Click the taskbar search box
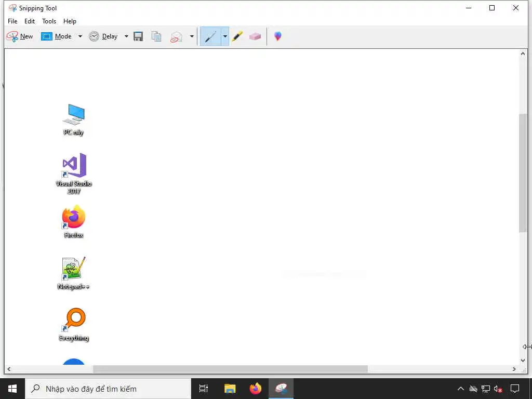The width and height of the screenshot is (532, 399). 108,389
